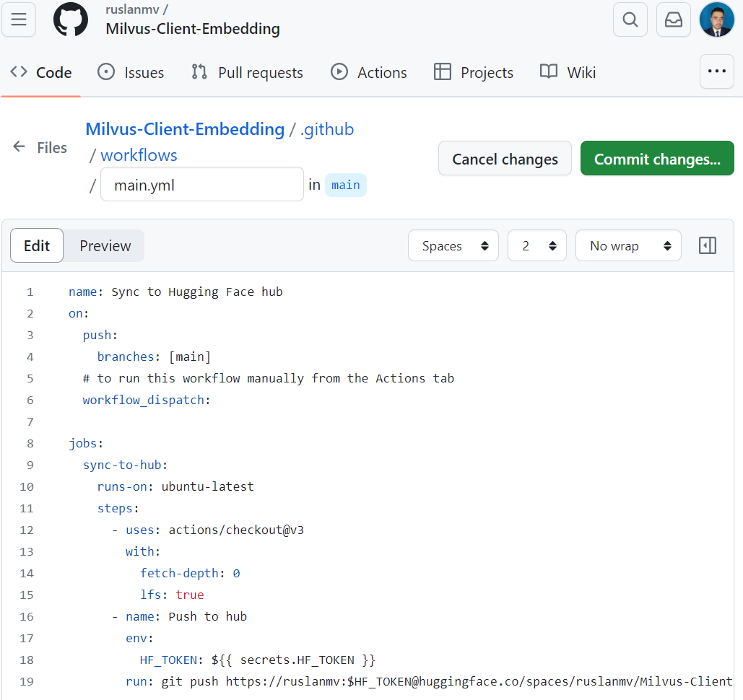Open the No wrap line mode dropdown
Screen dimensions: 743x700
[628, 246]
